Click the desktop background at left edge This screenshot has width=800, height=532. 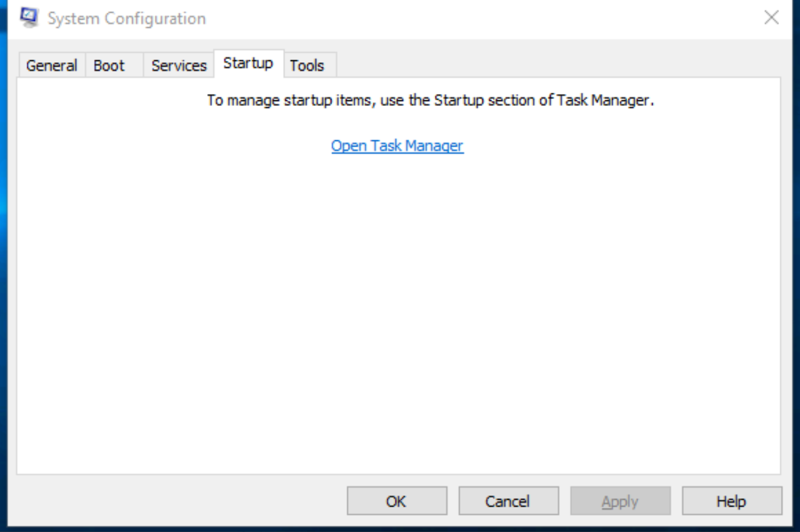point(3,254)
